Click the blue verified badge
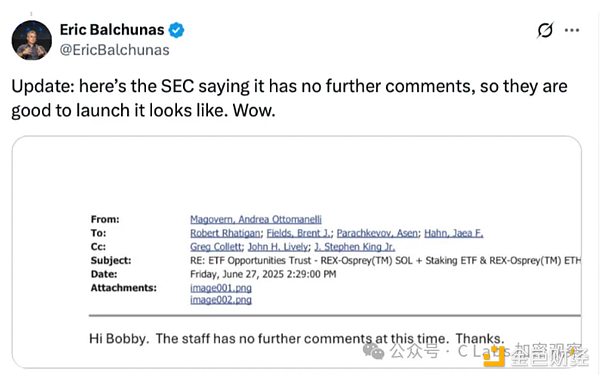The image size is (600, 378). coord(176,30)
